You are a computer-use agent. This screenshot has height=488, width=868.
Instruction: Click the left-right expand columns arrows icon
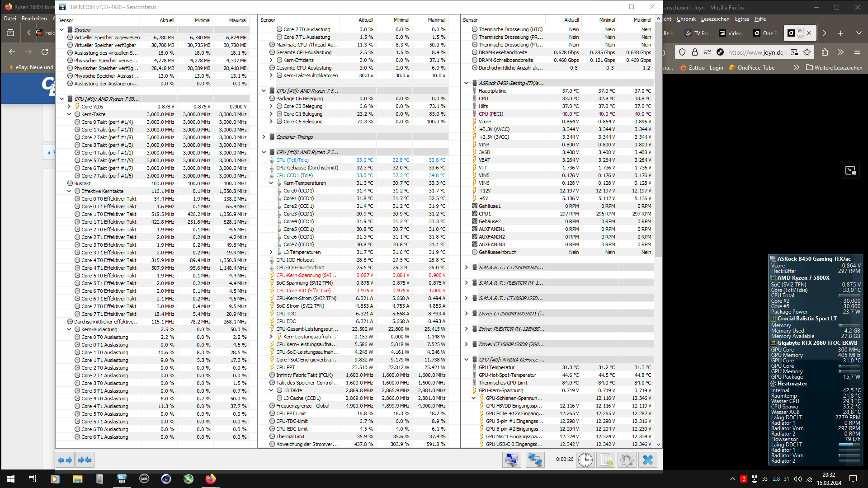tap(65, 460)
